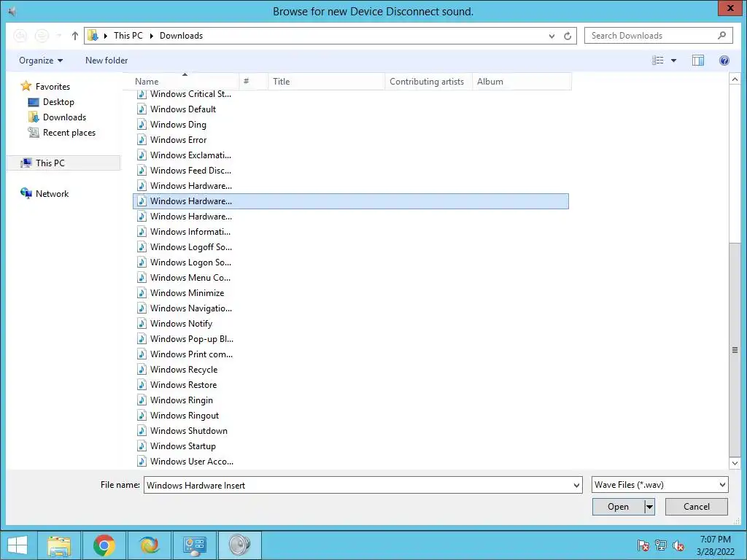Show the preview pane
The image size is (747, 560).
point(698,61)
